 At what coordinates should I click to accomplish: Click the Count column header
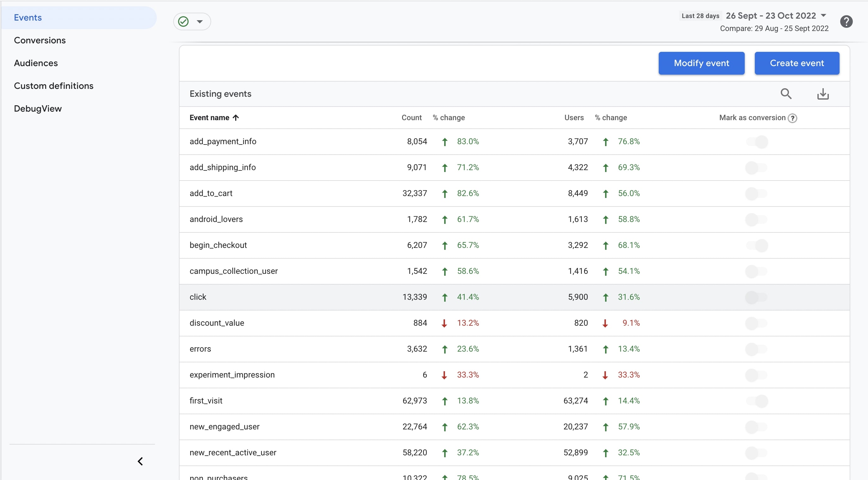[412, 118]
